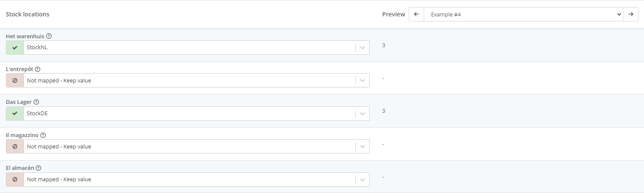Click help icon beside Das Lager
644x193 pixels.
tap(36, 102)
